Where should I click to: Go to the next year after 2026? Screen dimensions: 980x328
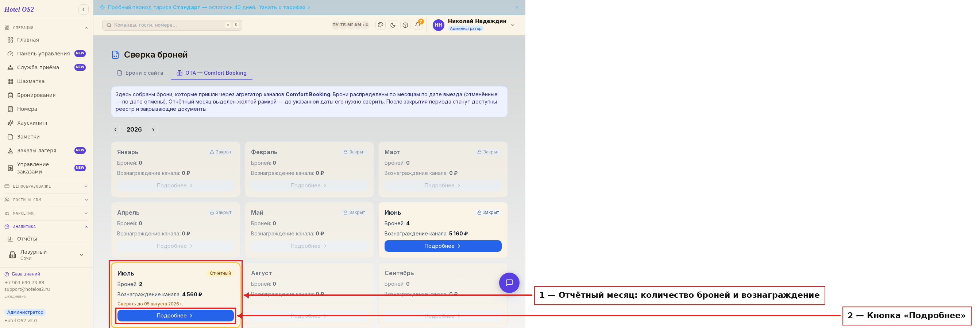(153, 130)
